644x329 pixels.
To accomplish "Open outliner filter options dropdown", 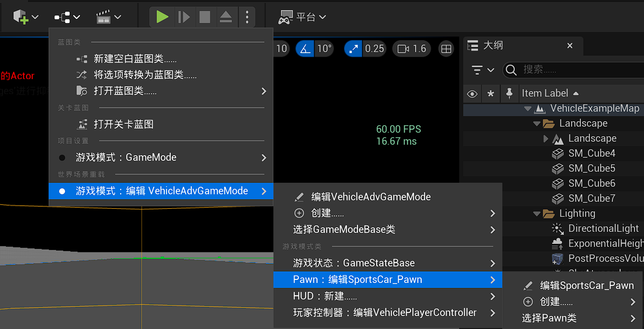I will pyautogui.click(x=483, y=70).
